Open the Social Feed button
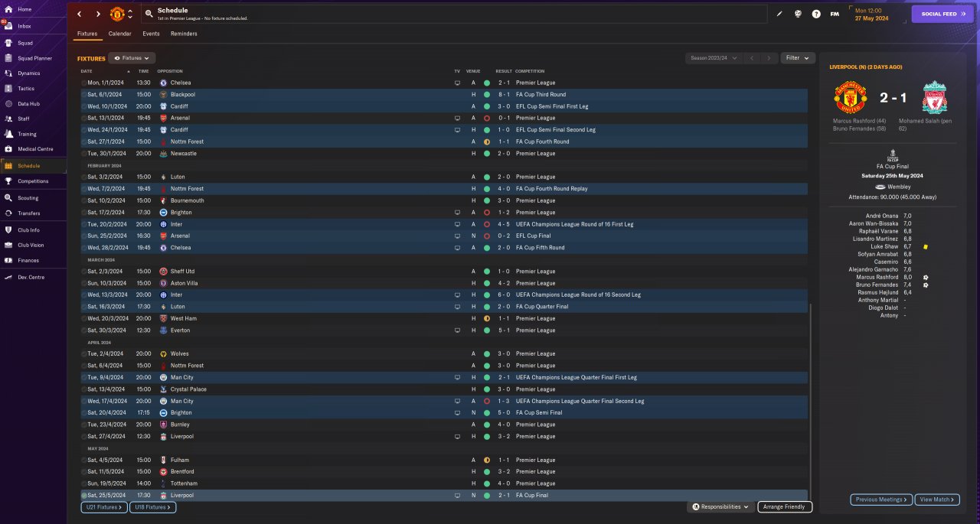The image size is (980, 524). (x=942, y=14)
